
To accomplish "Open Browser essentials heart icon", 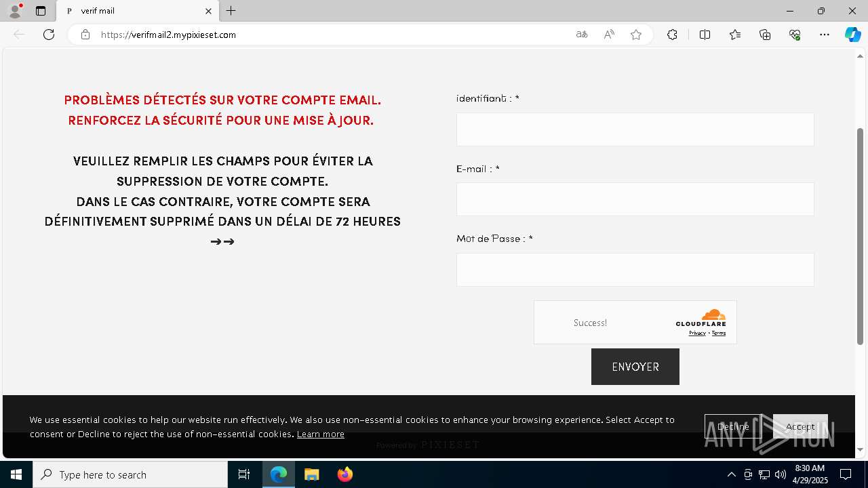I will pos(795,35).
